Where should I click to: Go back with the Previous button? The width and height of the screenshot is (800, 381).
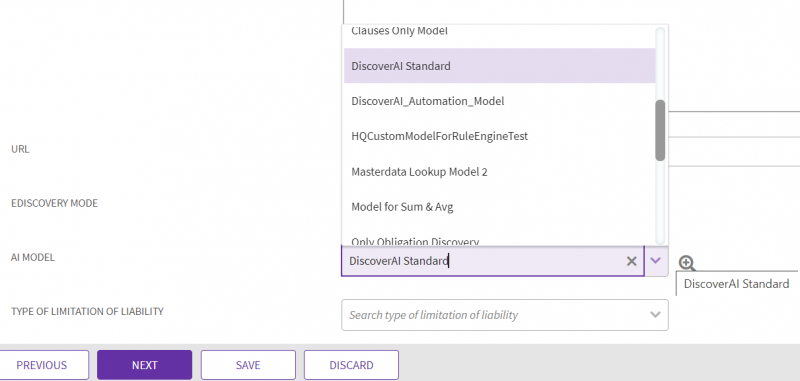coord(41,365)
